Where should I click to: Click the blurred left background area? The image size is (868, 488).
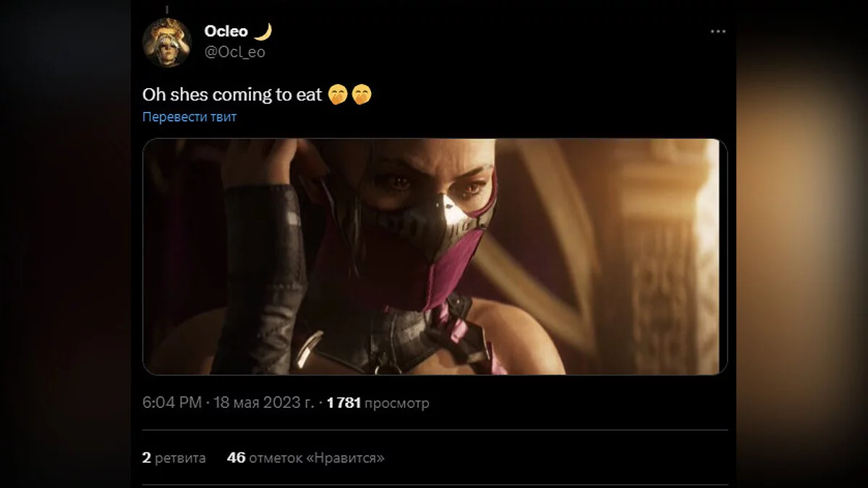pos(65,244)
